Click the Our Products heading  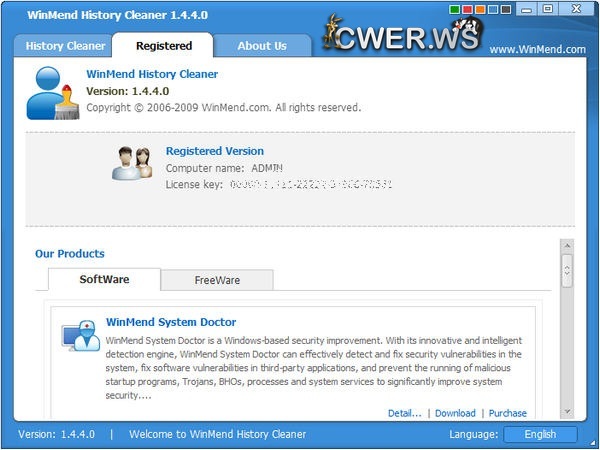[x=70, y=254]
